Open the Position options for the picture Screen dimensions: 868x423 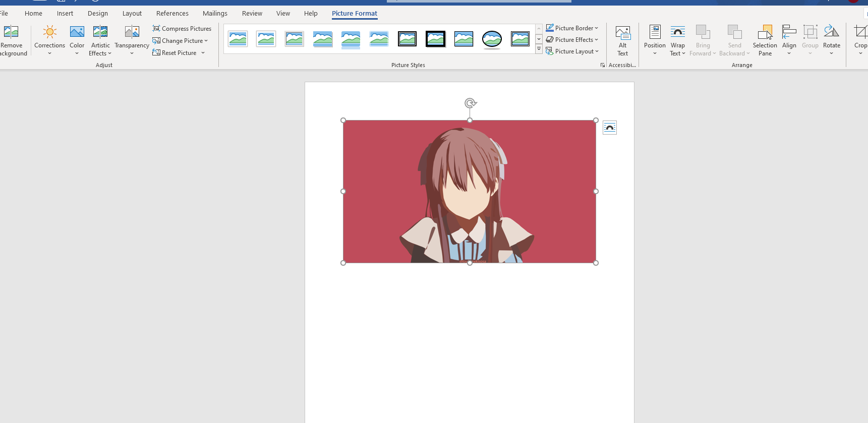tap(655, 40)
